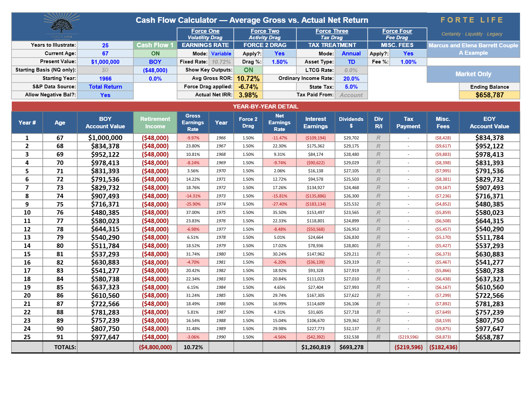Click the YEAR-BY-YEAR DETAIL banner

click(x=266, y=106)
